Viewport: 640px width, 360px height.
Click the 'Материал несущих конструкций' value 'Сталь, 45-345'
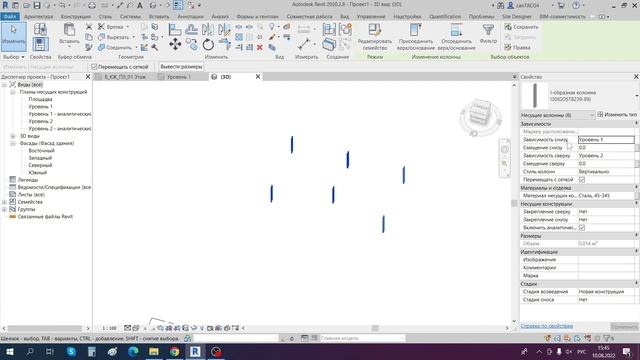pyautogui.click(x=606, y=196)
